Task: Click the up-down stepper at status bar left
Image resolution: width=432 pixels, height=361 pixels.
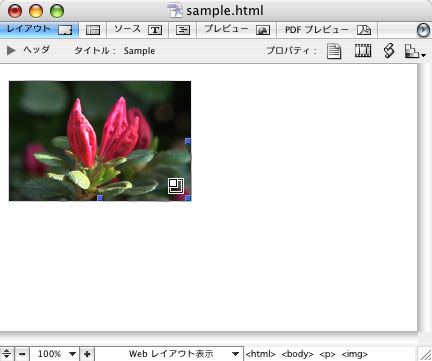Action: (7, 354)
